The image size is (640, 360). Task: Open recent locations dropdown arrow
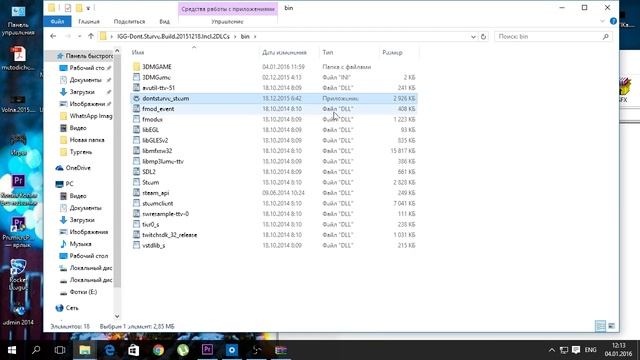coord(79,36)
